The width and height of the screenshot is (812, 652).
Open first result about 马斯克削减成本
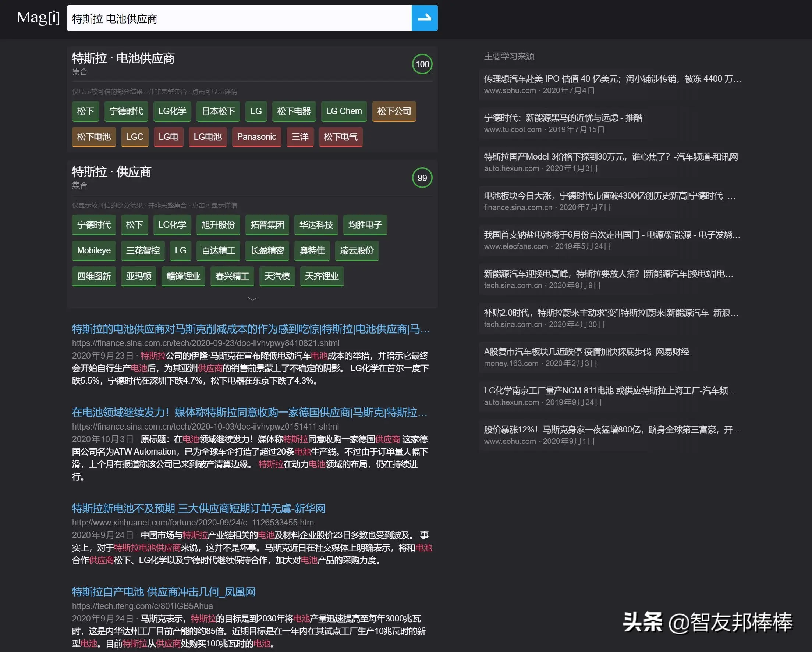coord(251,329)
